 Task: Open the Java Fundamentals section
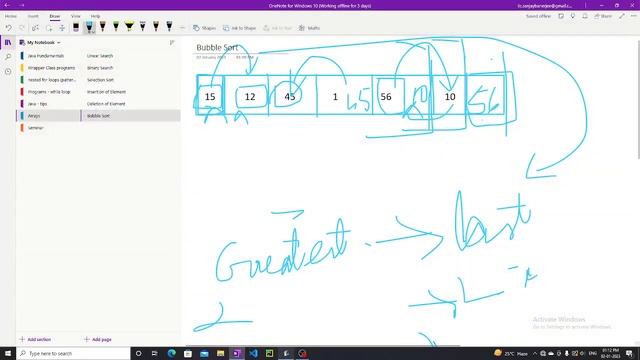[x=48, y=56]
